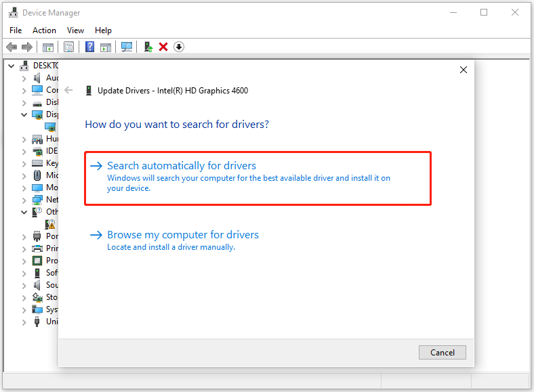This screenshot has width=534, height=392.
Task: Select the Disk drives category icon
Action: coord(37,103)
